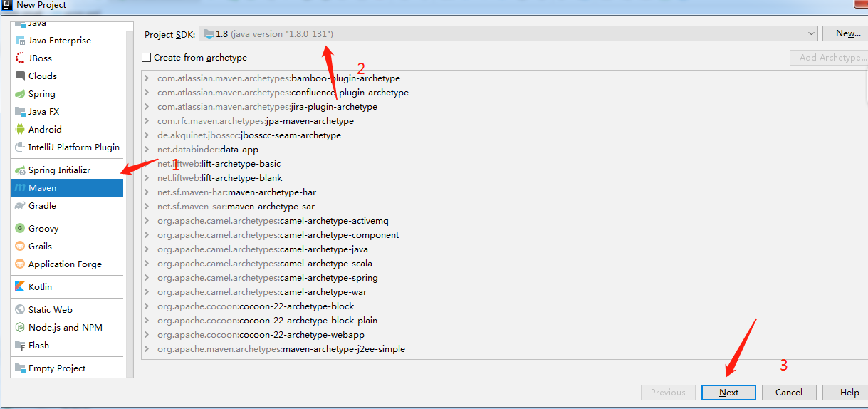Click the IntelliJ Platform Plugin icon

(x=20, y=147)
